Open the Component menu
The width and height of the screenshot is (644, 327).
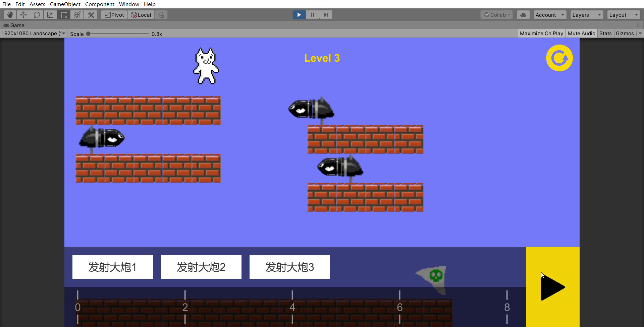pos(100,4)
